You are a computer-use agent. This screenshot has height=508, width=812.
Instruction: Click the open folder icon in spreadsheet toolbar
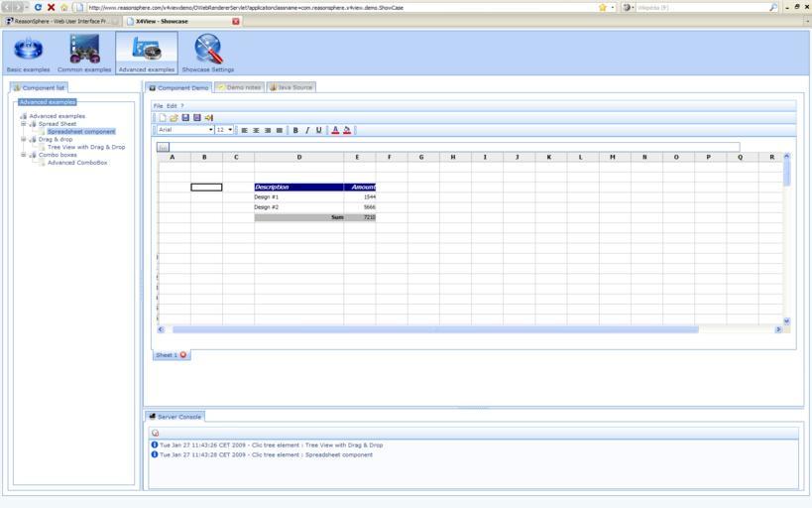tap(174, 118)
